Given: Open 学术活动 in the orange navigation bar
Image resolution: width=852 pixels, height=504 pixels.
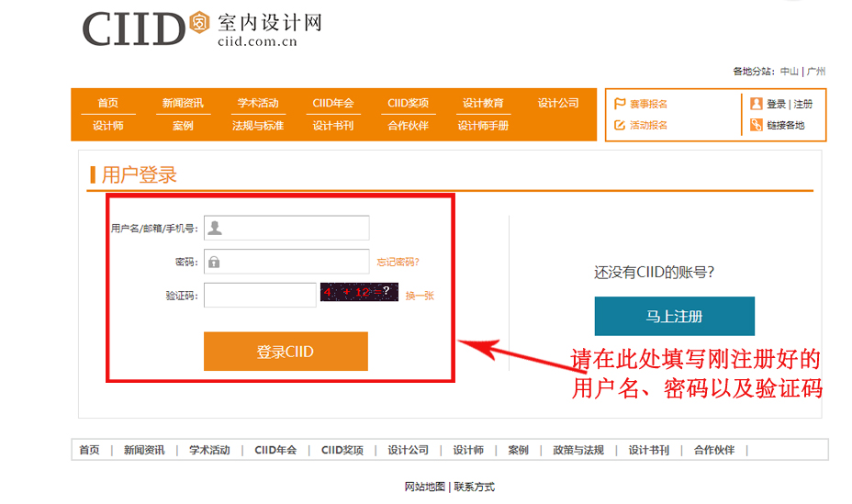Looking at the screenshot, I should pos(258,103).
